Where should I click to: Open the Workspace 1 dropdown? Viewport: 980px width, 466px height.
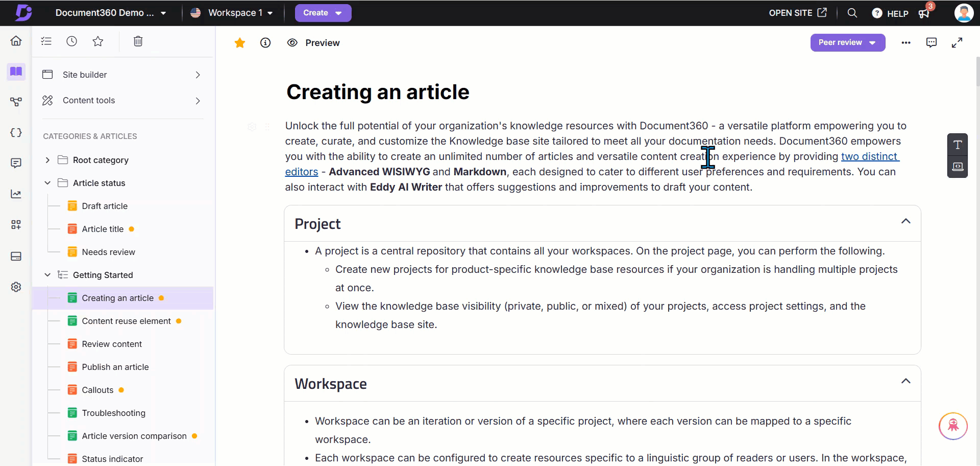[x=232, y=13]
